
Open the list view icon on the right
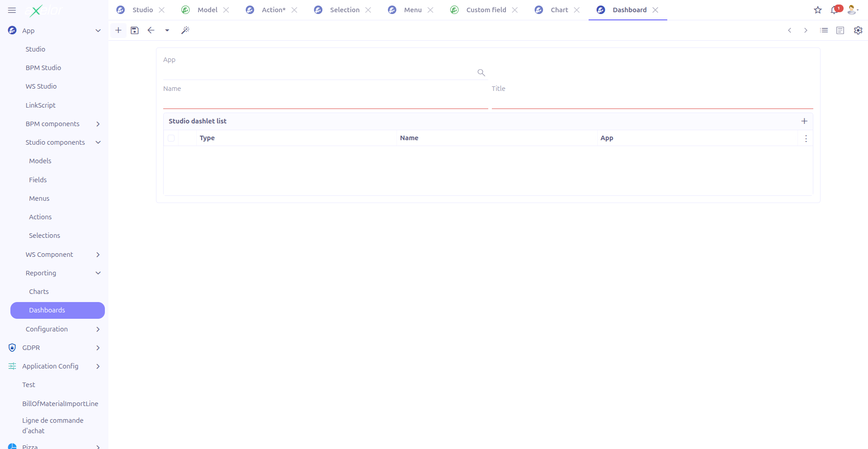(824, 30)
